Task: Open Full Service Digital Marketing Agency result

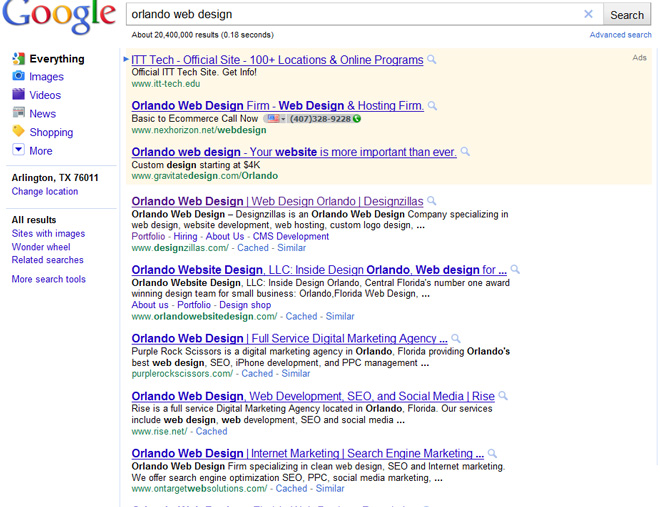Action: [290, 339]
